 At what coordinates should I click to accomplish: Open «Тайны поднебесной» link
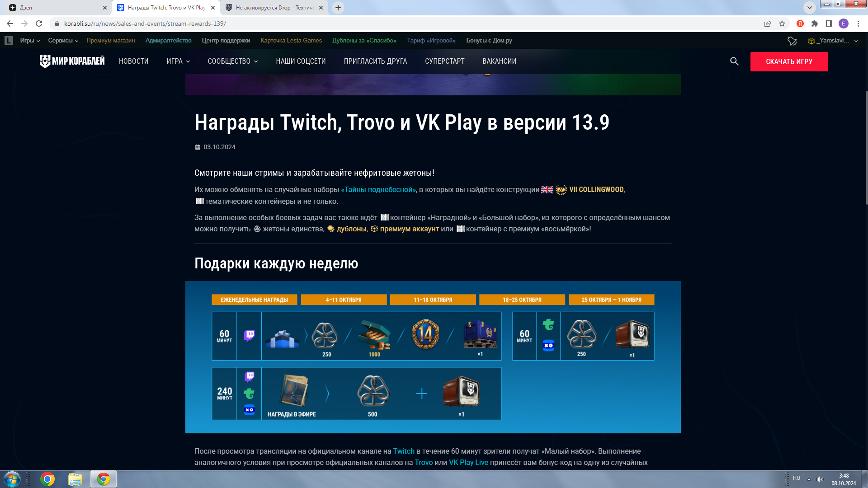point(378,190)
